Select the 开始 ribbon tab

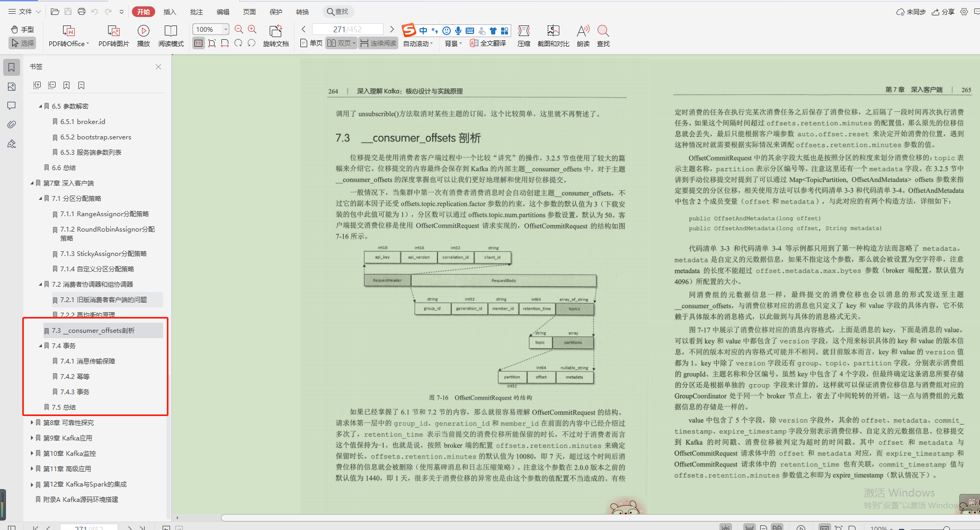(144, 12)
